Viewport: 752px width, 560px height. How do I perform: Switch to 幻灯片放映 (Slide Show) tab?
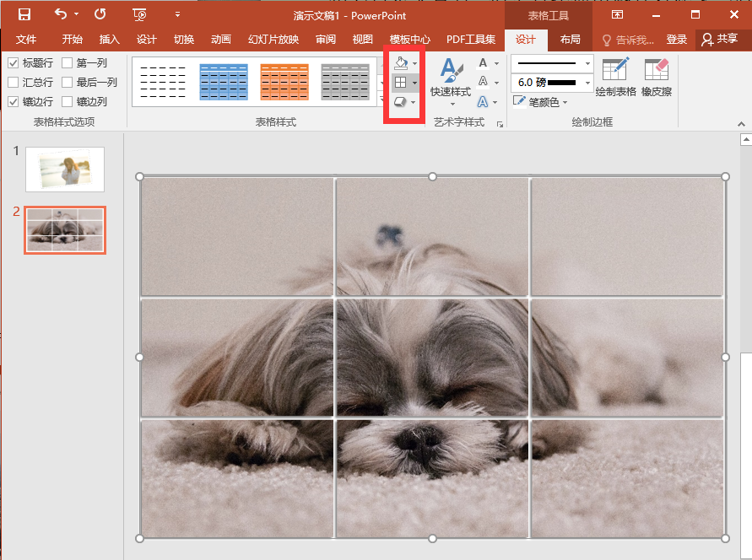tap(273, 40)
